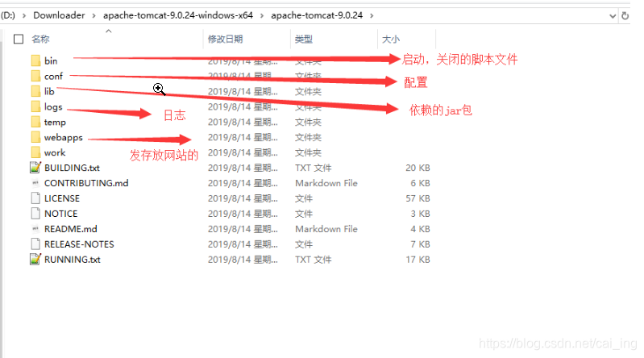Image resolution: width=644 pixels, height=358 pixels.
Task: Click the 20 KB size of BUILDING.txt
Action: pyautogui.click(x=418, y=168)
